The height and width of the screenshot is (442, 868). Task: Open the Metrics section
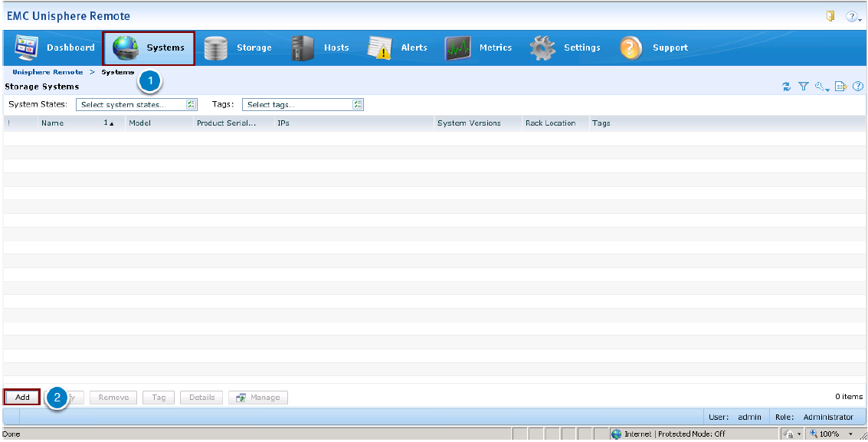click(478, 48)
